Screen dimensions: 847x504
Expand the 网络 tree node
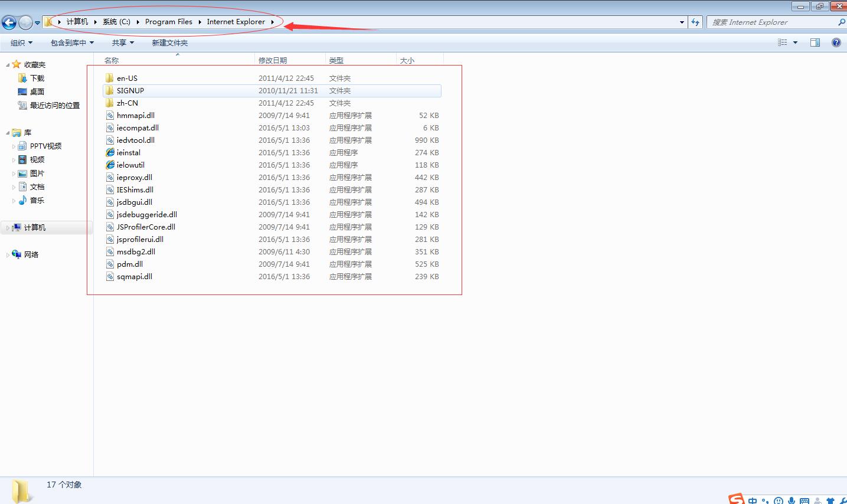(8, 255)
